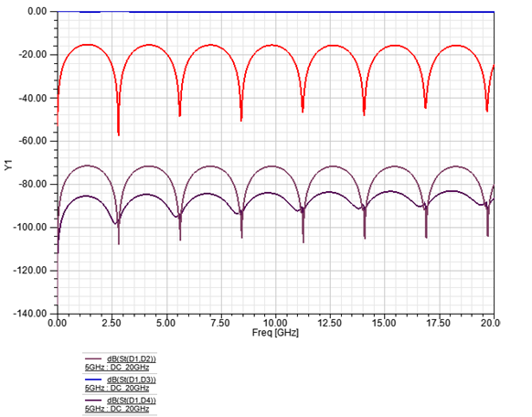Click the 17.50 frequency tick label
Viewport: 532px width, 417px height.
pos(439,323)
